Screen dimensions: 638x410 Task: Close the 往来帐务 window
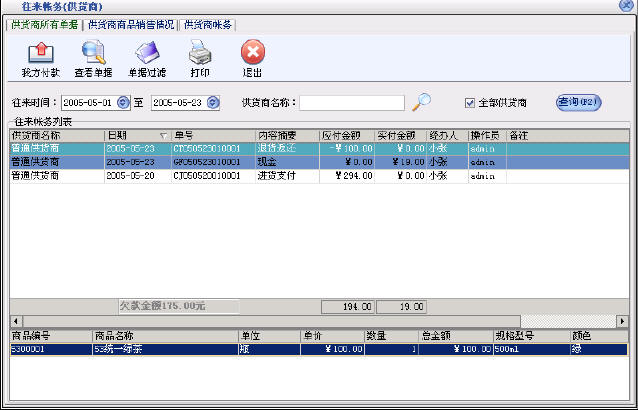tap(626, 6)
